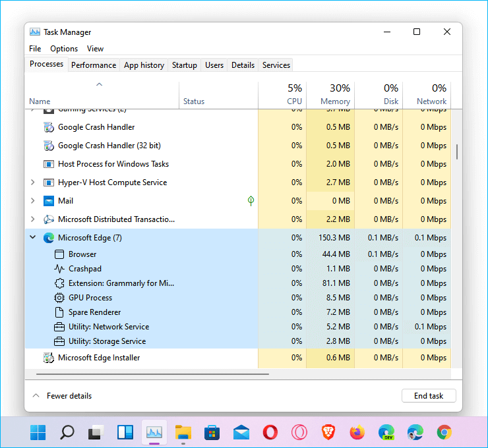488x448 pixels.
Task: Select Utility: Network Service row
Action: (238, 327)
